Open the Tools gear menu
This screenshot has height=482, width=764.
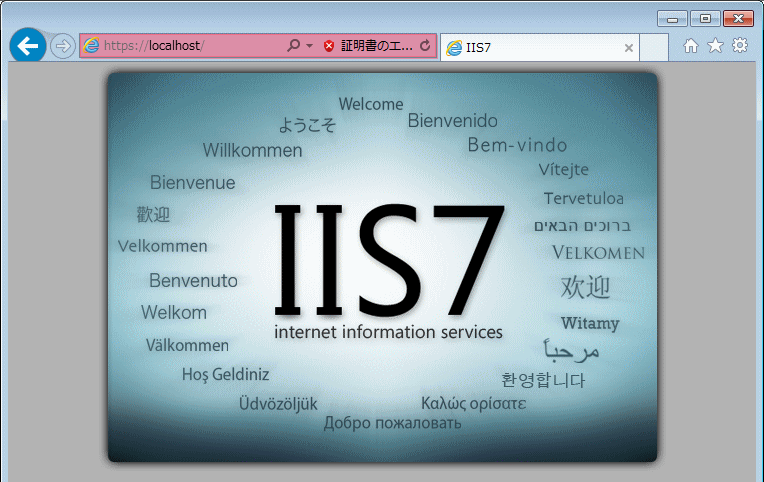point(740,46)
